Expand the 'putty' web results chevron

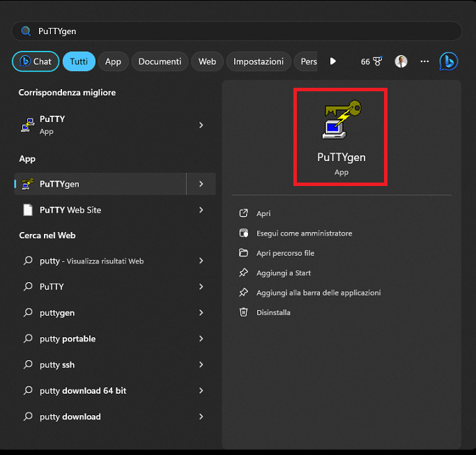tap(201, 261)
